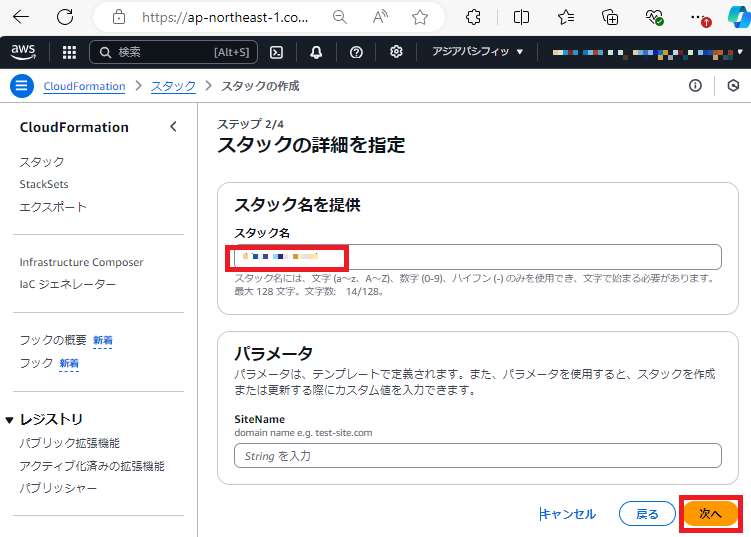Toggle split screen browser icon
The image size is (751, 537).
coord(521,18)
